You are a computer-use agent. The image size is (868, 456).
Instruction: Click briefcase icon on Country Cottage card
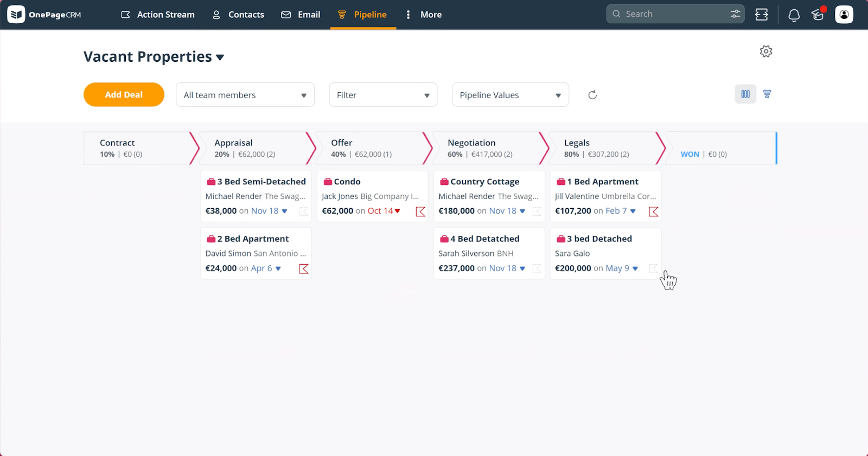(444, 182)
